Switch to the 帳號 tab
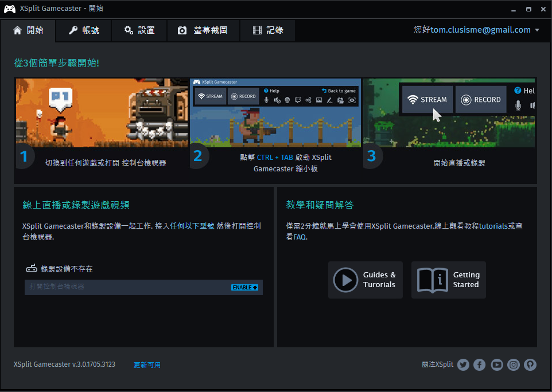Viewport: 552px width, 392px height. click(x=83, y=30)
